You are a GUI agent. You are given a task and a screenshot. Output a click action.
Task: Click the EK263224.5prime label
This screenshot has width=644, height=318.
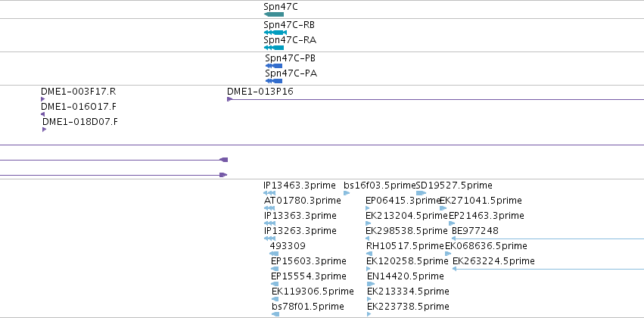click(x=493, y=261)
